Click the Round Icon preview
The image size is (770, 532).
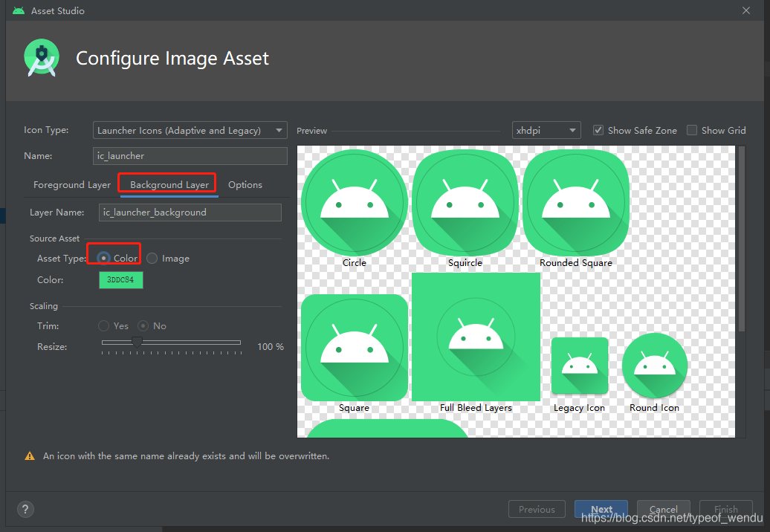point(655,366)
